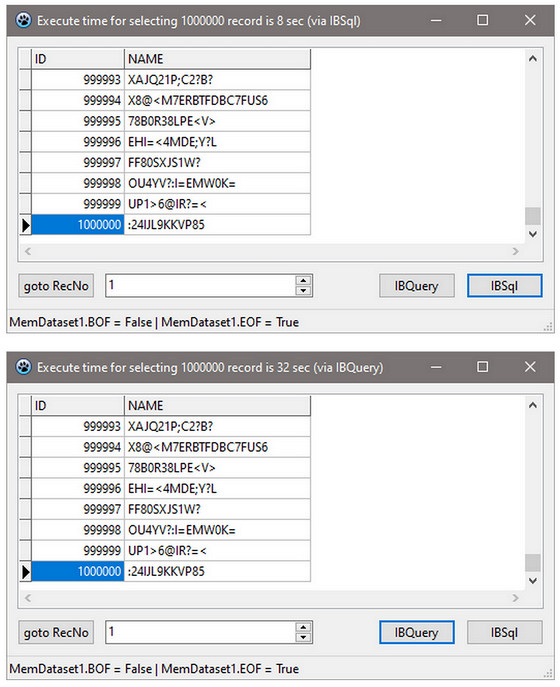Select the NAME column header in the top grid
Viewport: 560px width, 687px height.
point(217,59)
